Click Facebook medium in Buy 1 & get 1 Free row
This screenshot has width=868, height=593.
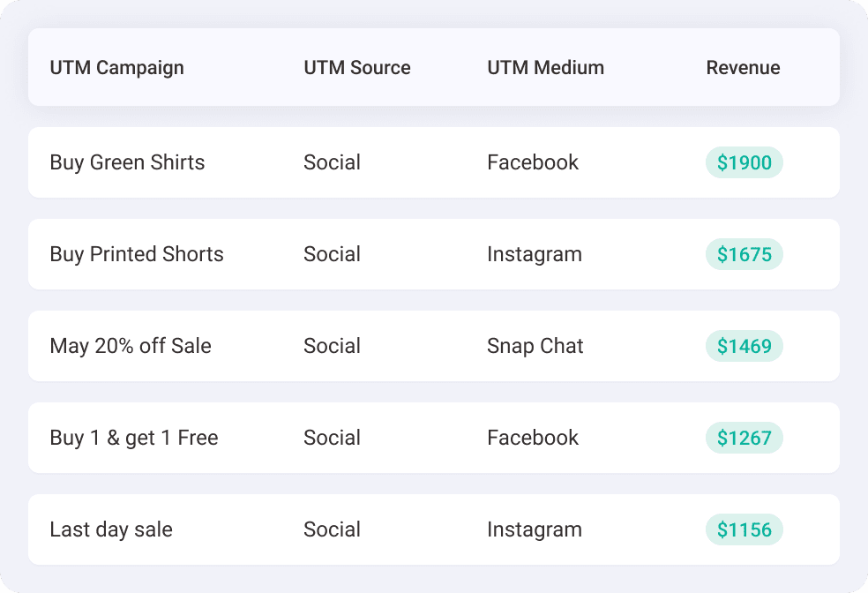533,438
